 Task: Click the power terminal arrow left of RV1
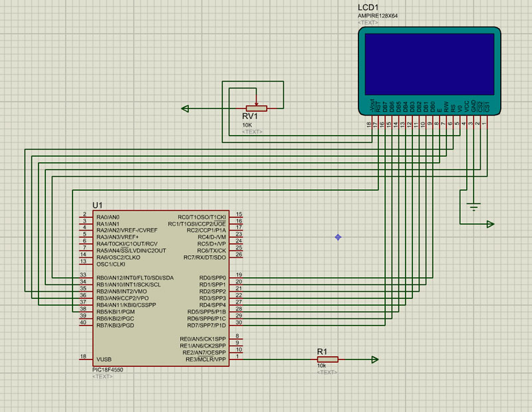pos(186,108)
